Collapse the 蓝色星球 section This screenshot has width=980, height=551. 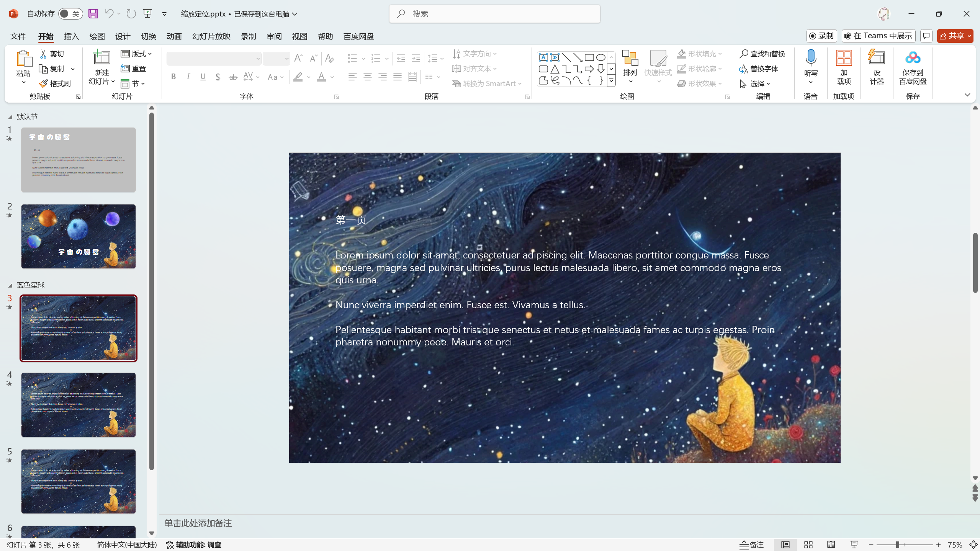coord(10,285)
